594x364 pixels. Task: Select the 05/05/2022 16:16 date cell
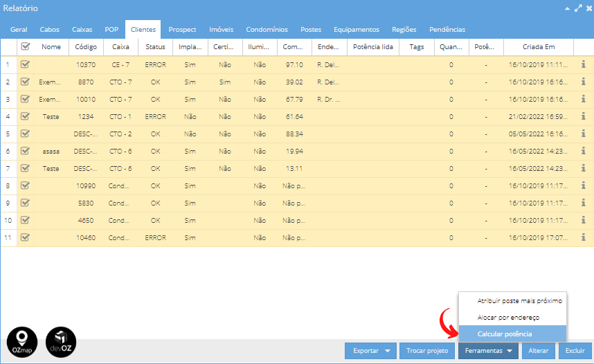coord(539,134)
